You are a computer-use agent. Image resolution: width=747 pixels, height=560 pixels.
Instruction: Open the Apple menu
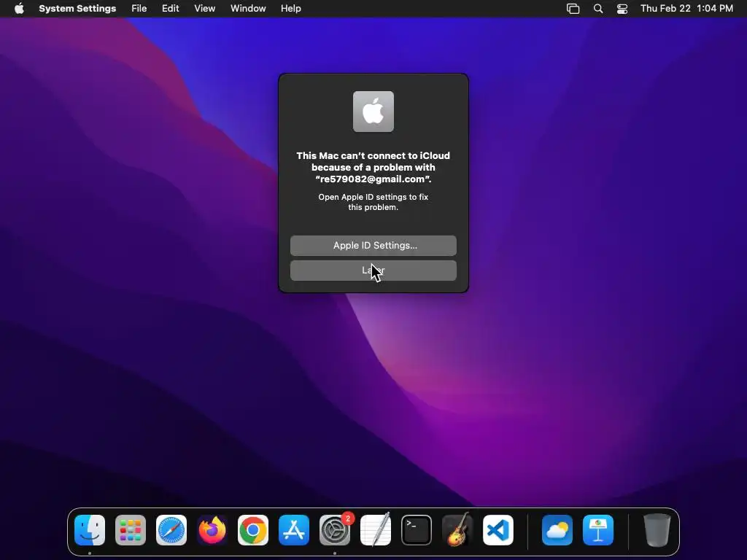coord(19,9)
